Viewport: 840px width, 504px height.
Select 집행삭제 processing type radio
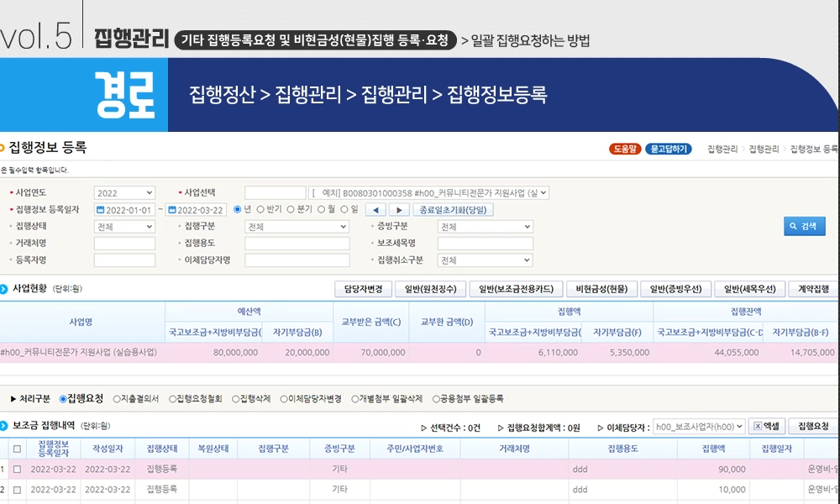[235, 399]
